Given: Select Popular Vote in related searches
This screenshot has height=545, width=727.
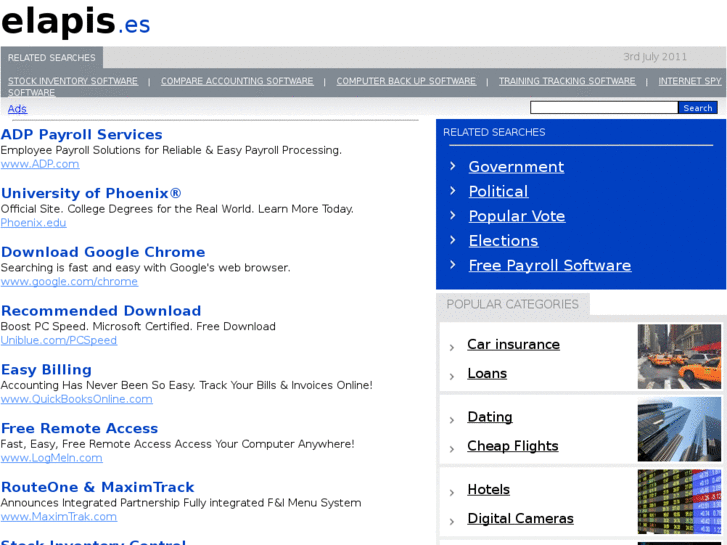Looking at the screenshot, I should pos(517,216).
